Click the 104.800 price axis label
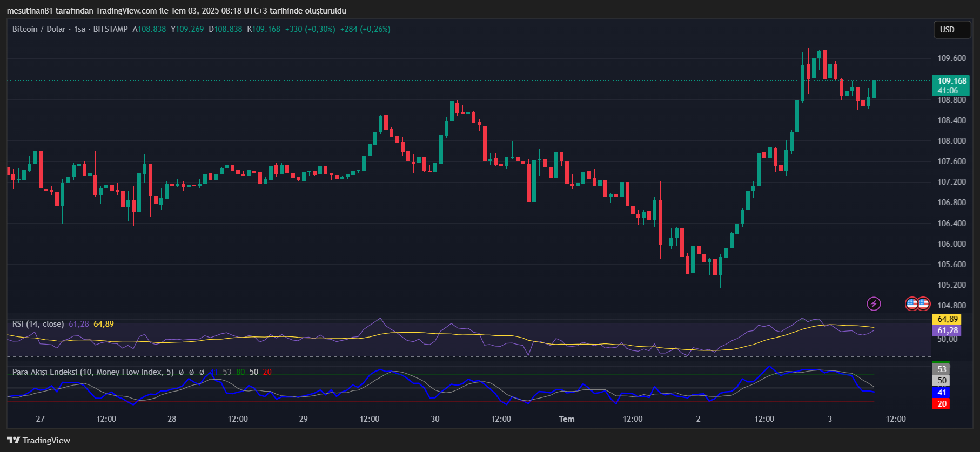The image size is (980, 452). (952, 306)
